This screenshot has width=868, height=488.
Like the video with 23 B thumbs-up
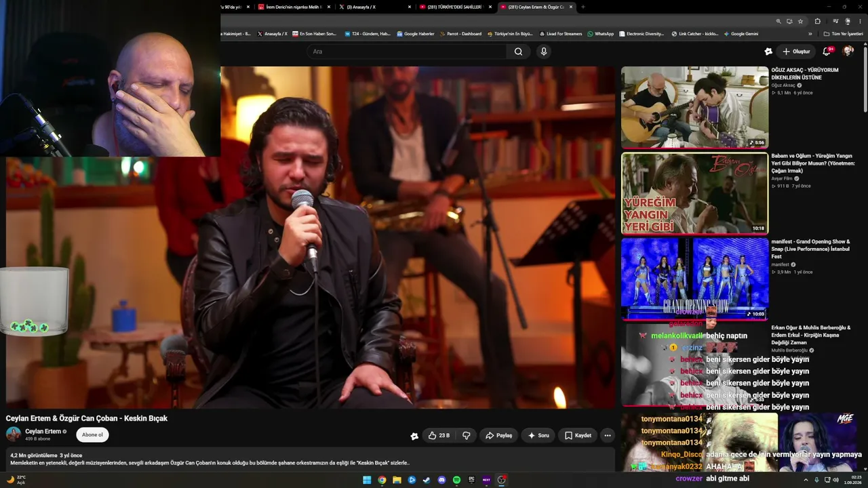(x=439, y=435)
